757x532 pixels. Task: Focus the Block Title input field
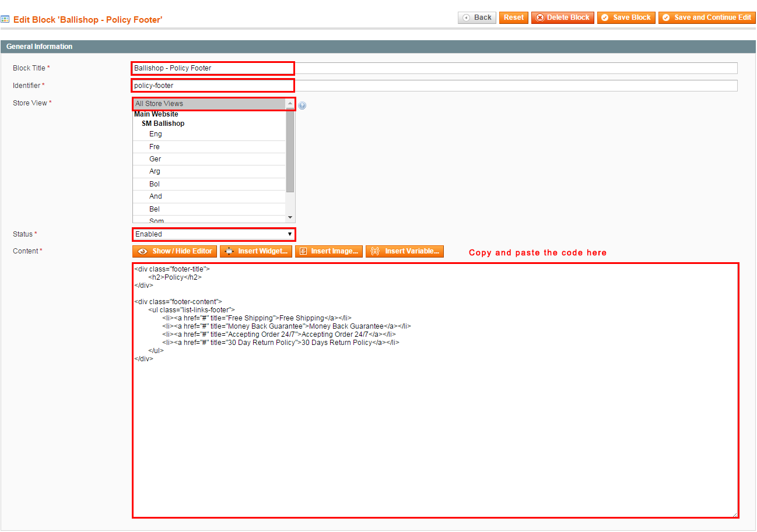tap(434, 68)
